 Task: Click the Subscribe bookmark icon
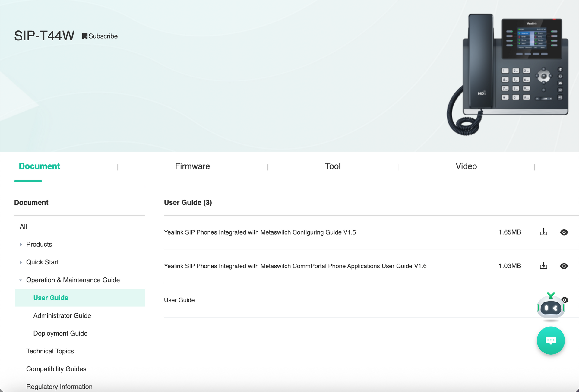point(85,36)
